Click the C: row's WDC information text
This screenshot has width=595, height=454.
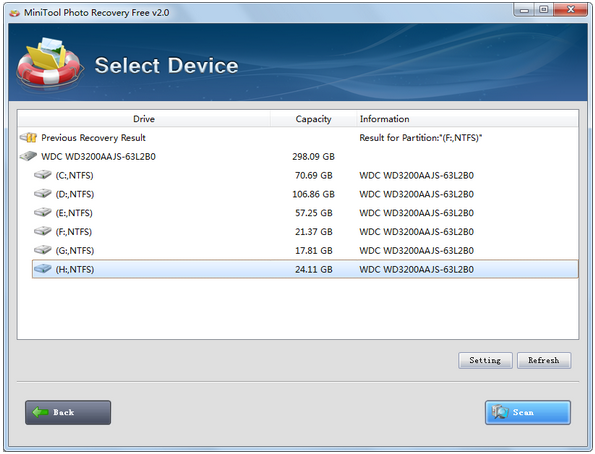[x=417, y=175]
